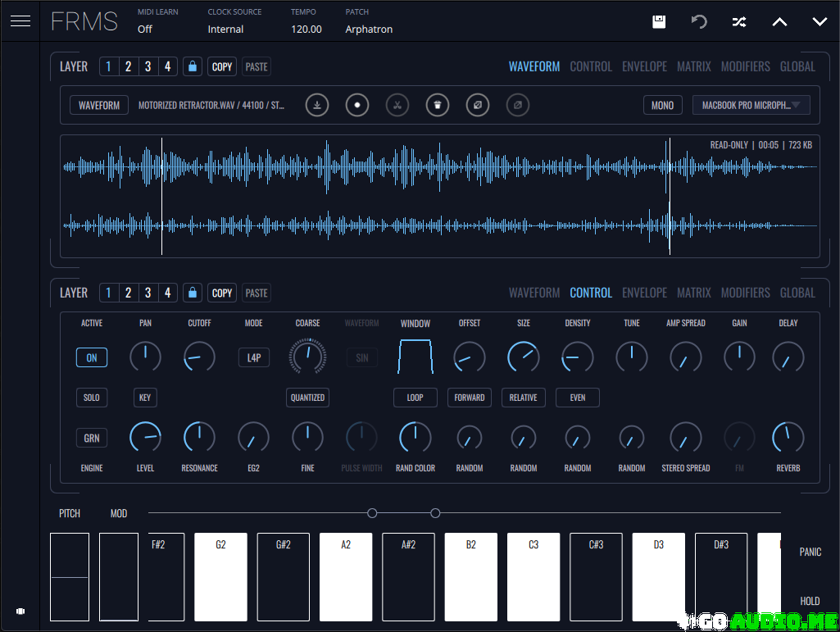Open the L4P filter mode selector
This screenshot has height=632, width=840.
[x=253, y=357]
